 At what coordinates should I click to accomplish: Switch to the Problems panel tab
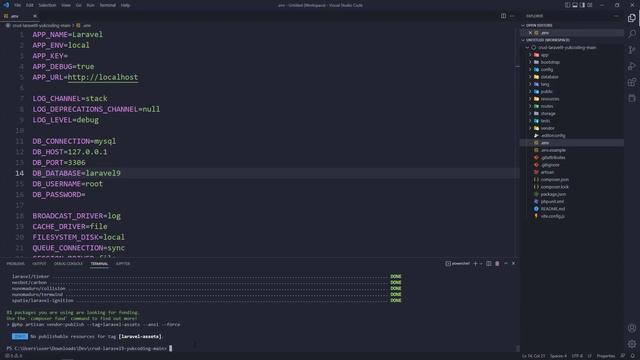coord(16,264)
